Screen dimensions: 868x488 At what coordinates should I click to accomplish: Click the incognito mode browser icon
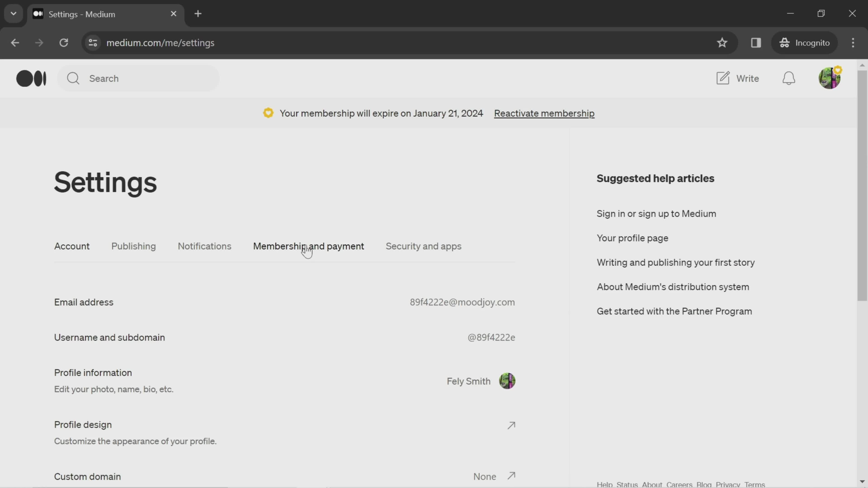[785, 42]
